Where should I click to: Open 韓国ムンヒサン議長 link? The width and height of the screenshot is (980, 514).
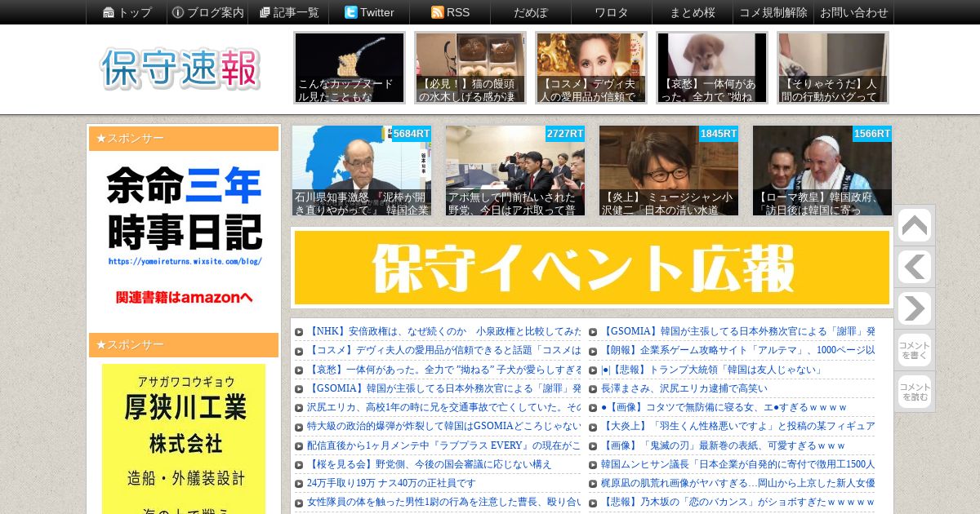[x=737, y=464]
